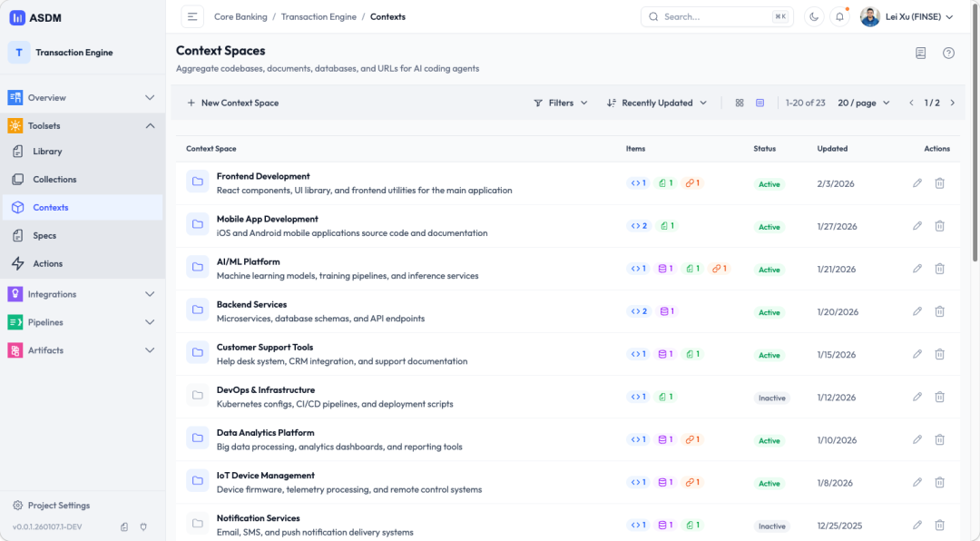Image resolution: width=980 pixels, height=541 pixels.
Task: Switch to grid view layout
Action: coord(740,103)
